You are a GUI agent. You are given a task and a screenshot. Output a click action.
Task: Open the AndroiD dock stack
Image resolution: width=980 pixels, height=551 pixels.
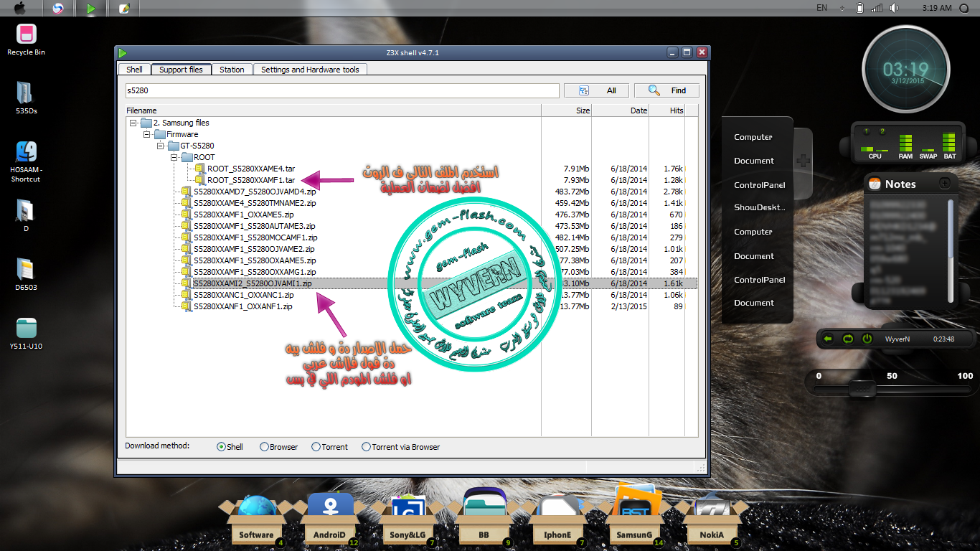click(x=330, y=522)
